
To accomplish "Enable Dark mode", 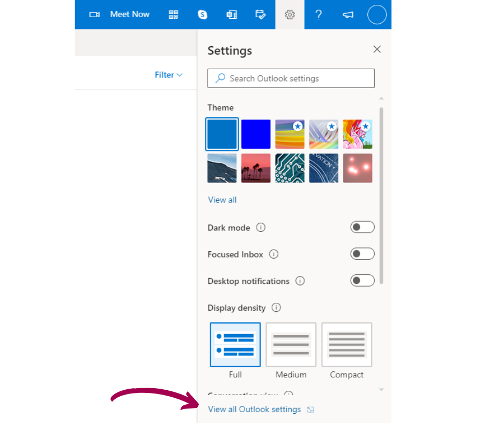I will (x=362, y=227).
